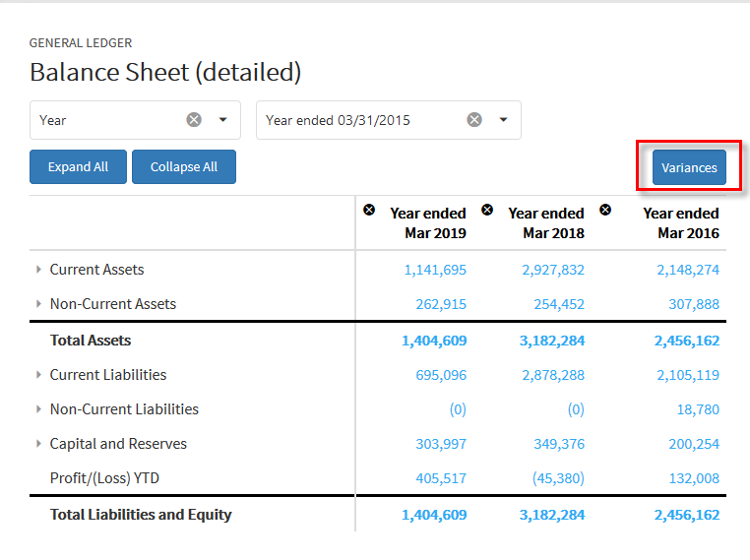
Task: Select the Non-Current Liabilities row label
Action: pos(124,408)
